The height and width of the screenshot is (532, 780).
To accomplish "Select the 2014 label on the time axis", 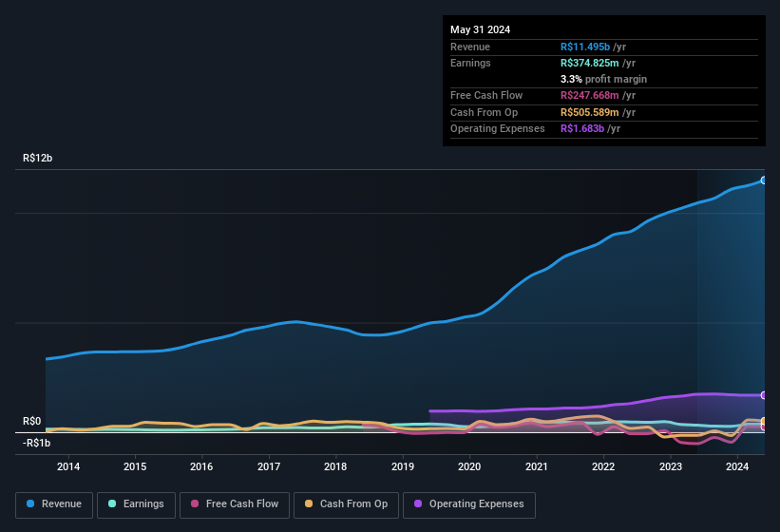I will pyautogui.click(x=68, y=466).
